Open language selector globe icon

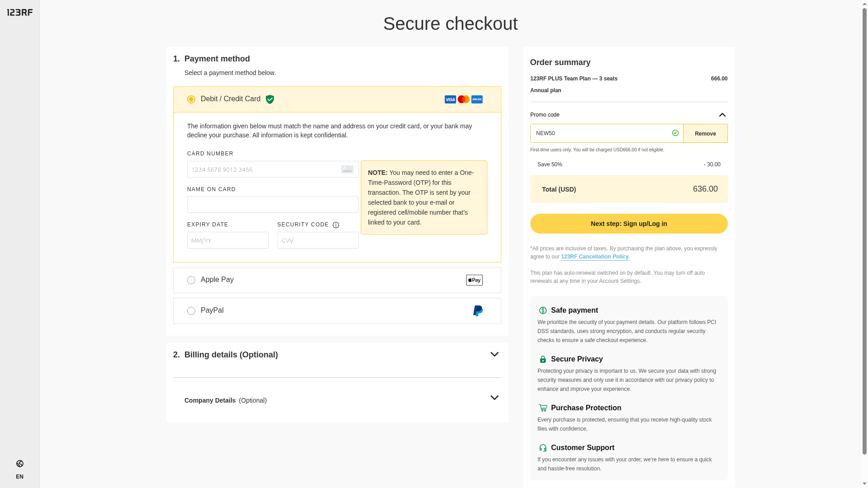point(20,464)
